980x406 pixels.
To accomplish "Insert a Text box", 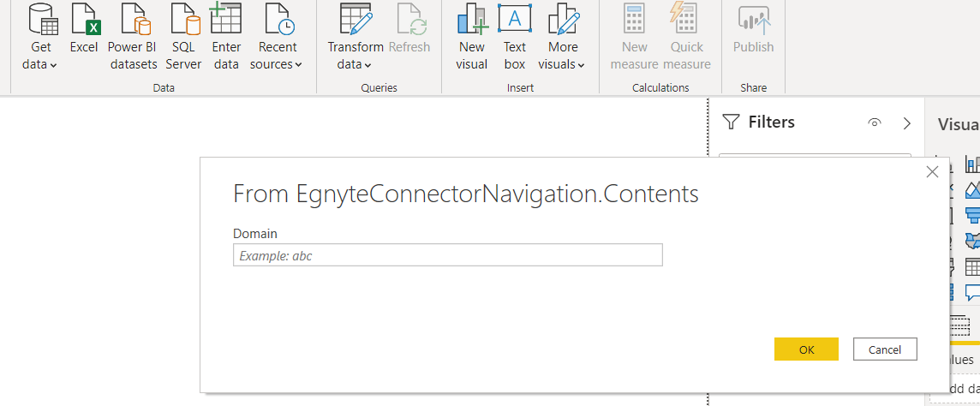I will (515, 37).
